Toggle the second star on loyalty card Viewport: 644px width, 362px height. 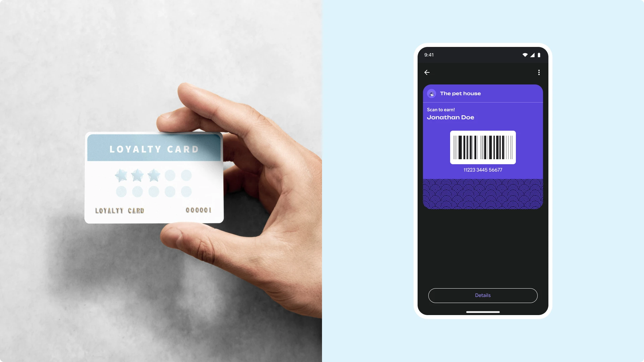pyautogui.click(x=138, y=175)
